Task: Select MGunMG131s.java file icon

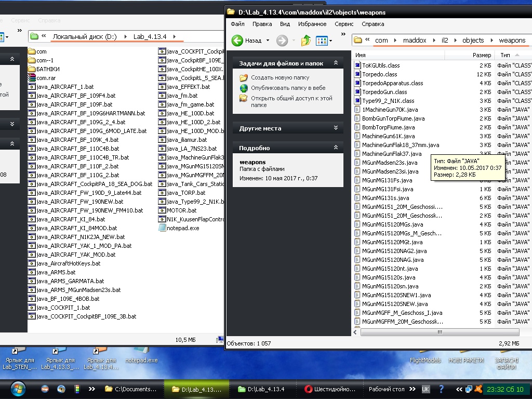Action: [x=357, y=197]
